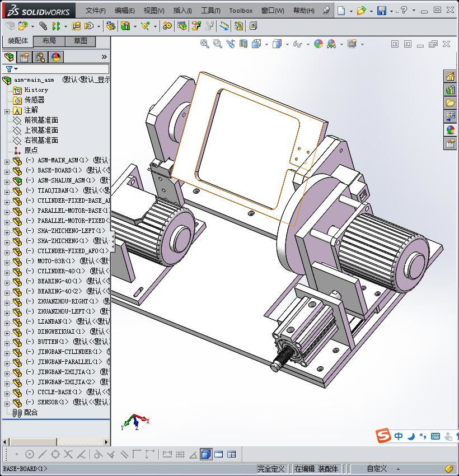
Task: Open the Appearances task pane color ball icon
Action: pyautogui.click(x=450, y=129)
